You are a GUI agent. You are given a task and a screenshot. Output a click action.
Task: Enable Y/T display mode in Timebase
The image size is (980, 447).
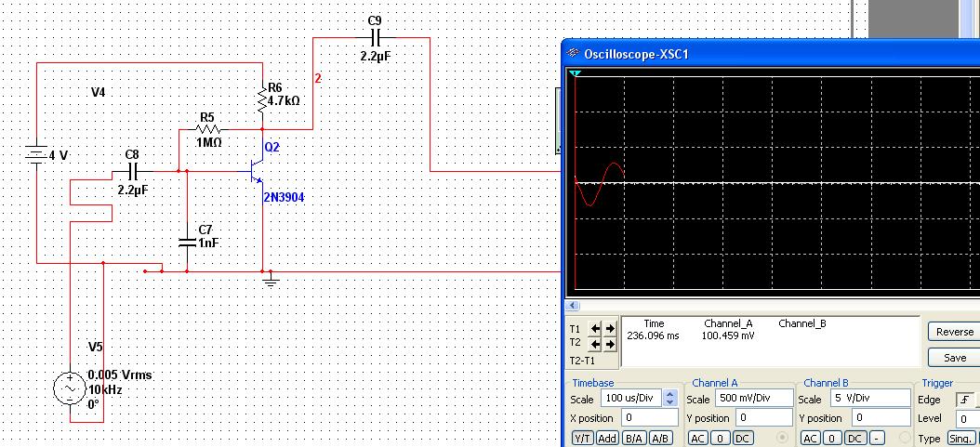click(582, 438)
